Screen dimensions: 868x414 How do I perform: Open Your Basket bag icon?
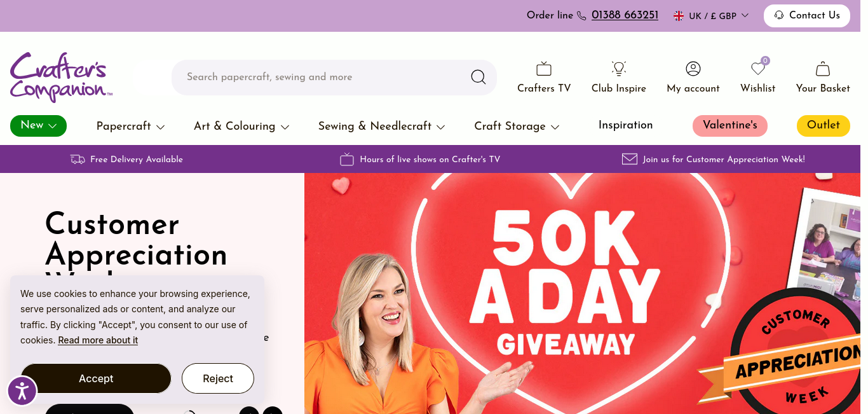click(x=823, y=69)
